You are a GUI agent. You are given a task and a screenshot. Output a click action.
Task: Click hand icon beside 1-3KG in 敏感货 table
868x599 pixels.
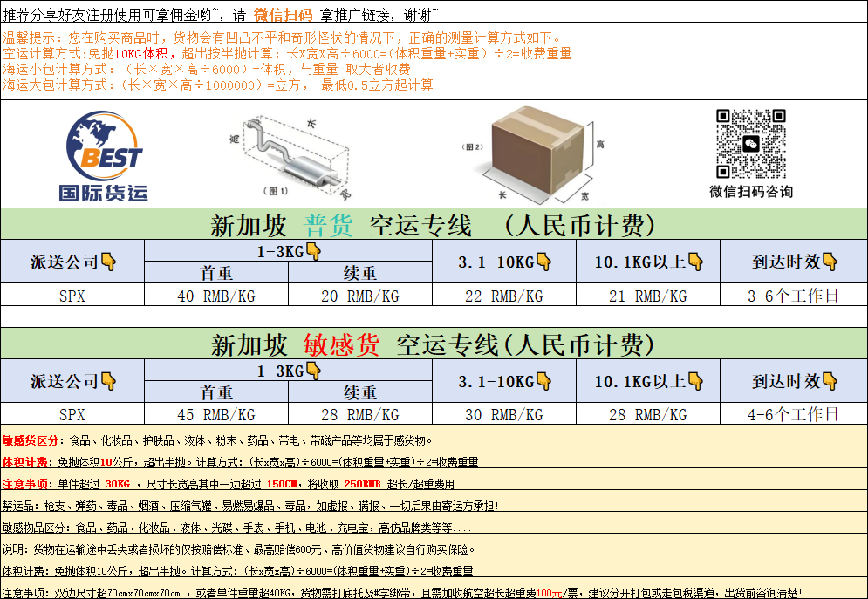click(313, 371)
